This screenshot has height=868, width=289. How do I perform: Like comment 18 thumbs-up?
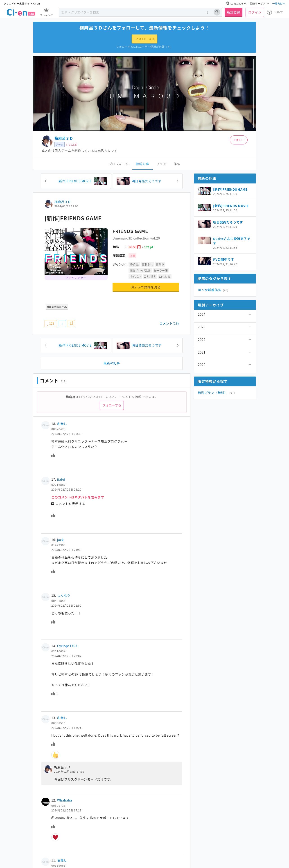[x=53, y=456]
